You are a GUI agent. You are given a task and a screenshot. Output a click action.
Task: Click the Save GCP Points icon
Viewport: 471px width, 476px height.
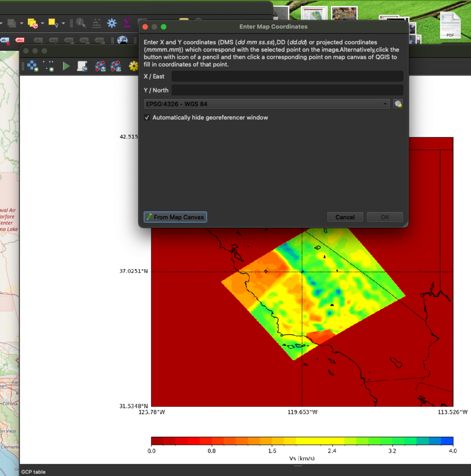[x=115, y=66]
